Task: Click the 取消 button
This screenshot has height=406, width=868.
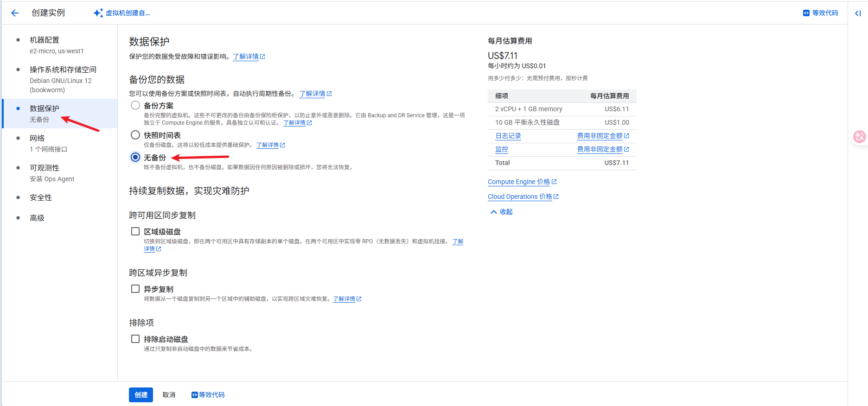Action: point(169,395)
